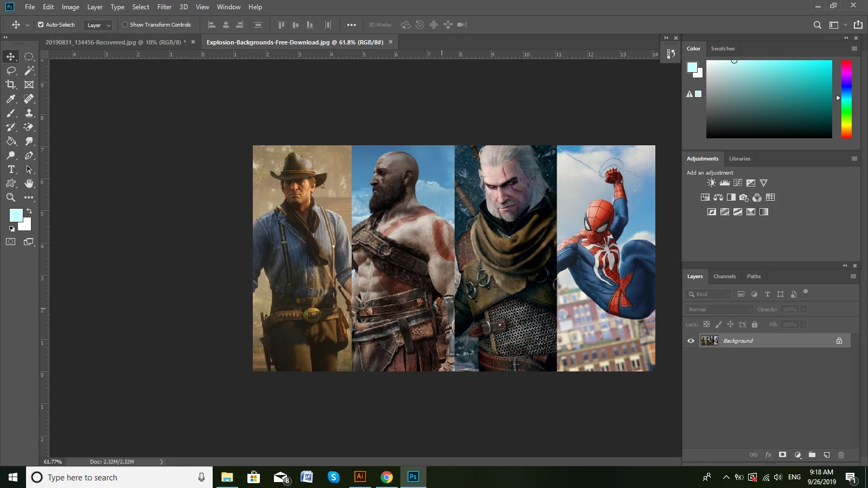Select the Eraser tool
This screenshot has width=868, height=488.
coord(29,127)
